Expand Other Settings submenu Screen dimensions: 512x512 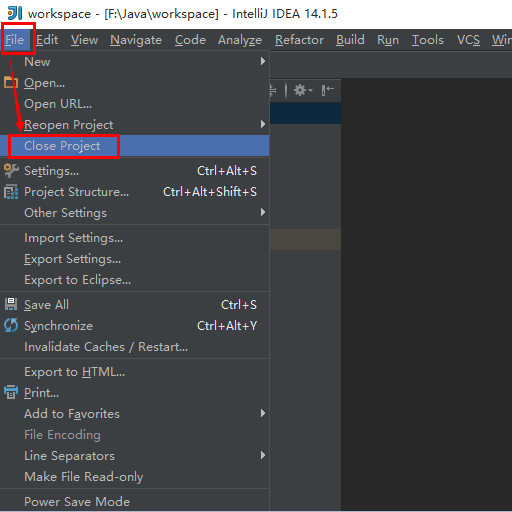tap(135, 213)
